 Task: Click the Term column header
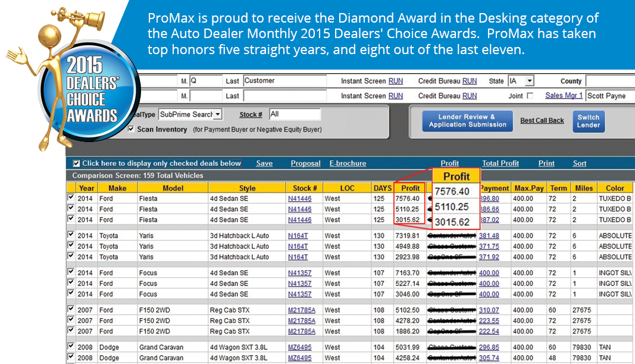point(558,188)
